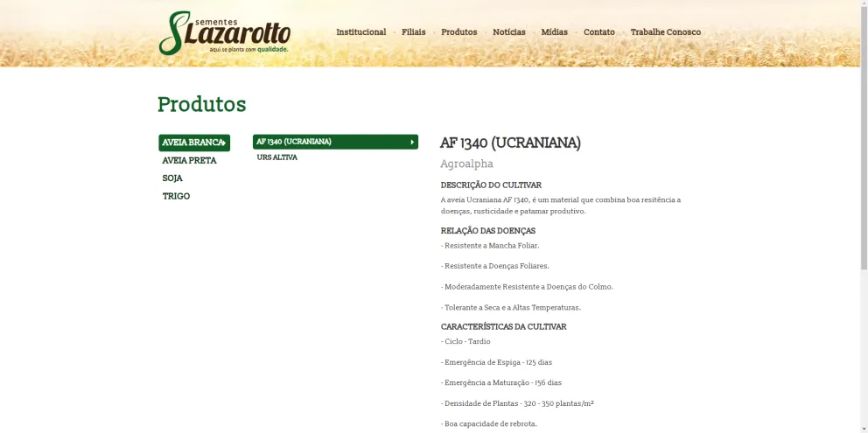The width and height of the screenshot is (868, 433).
Task: Go to the Contato page
Action: pyautogui.click(x=599, y=32)
